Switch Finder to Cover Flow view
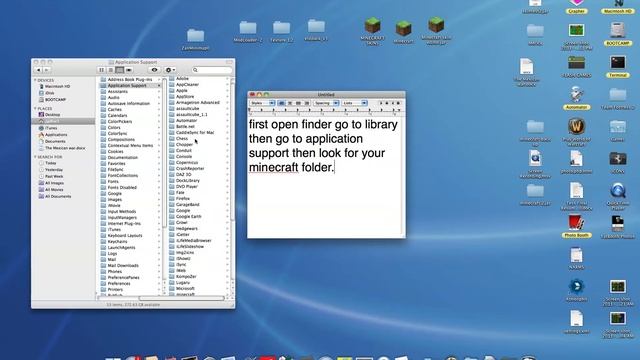The height and width of the screenshot is (360, 640). coord(129,70)
